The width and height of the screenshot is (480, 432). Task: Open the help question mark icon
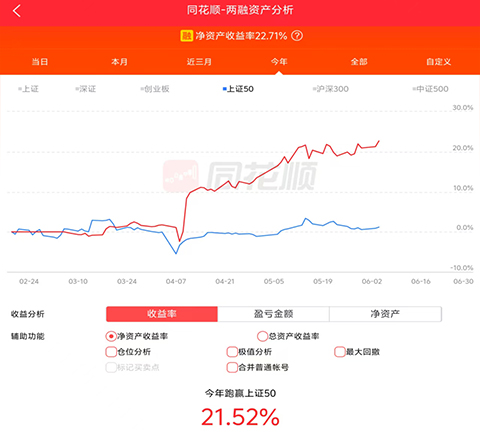pyautogui.click(x=297, y=36)
